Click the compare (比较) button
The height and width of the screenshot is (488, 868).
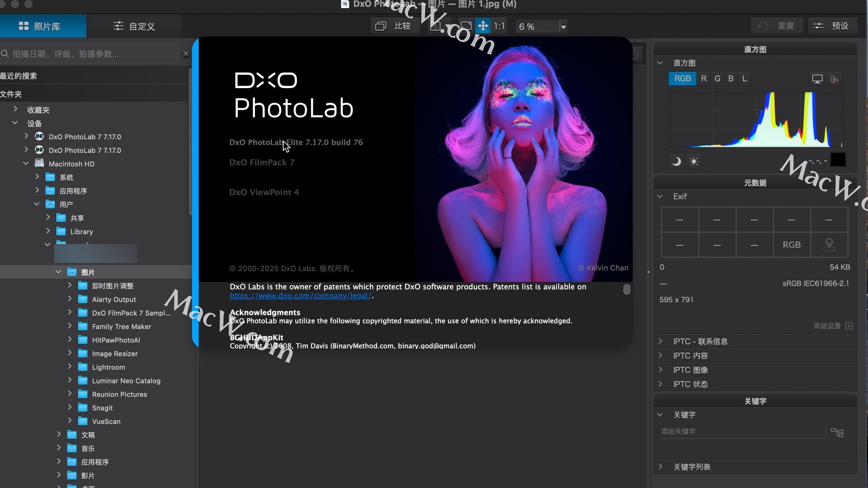(x=393, y=26)
